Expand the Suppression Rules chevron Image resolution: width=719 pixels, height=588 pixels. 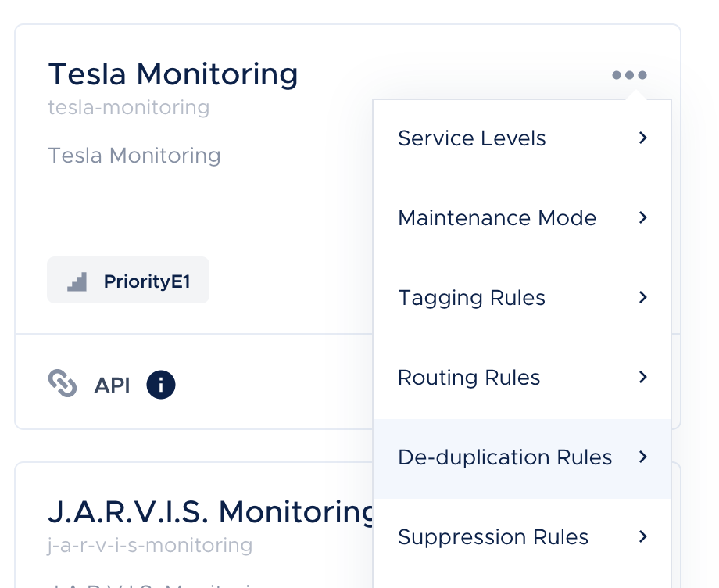point(643,536)
